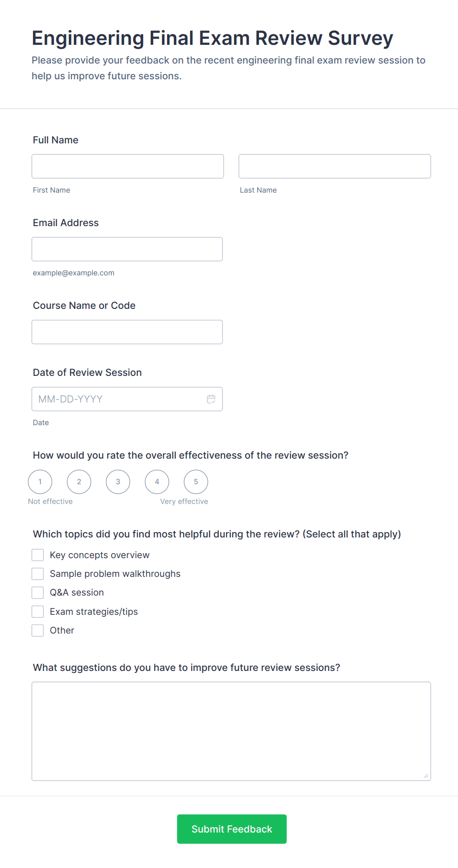The image size is (458, 868).
Task: Check Exam strategies/tips box
Action: tap(38, 612)
